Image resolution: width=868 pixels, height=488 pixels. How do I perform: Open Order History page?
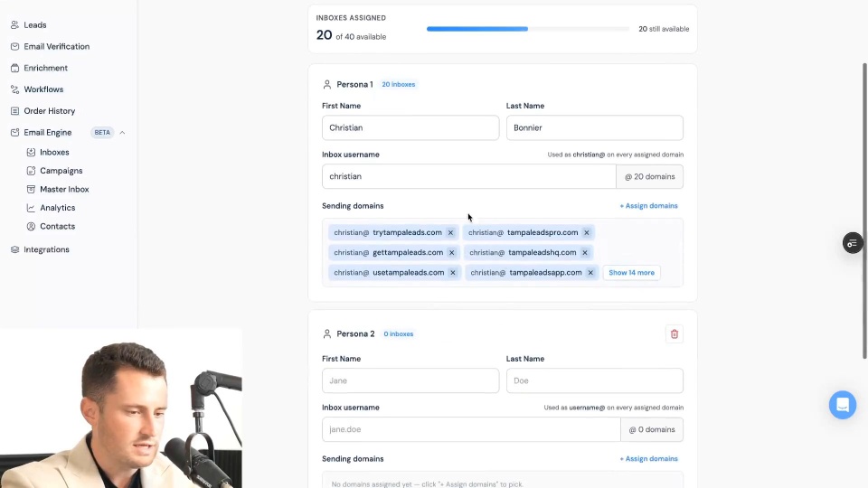point(49,110)
